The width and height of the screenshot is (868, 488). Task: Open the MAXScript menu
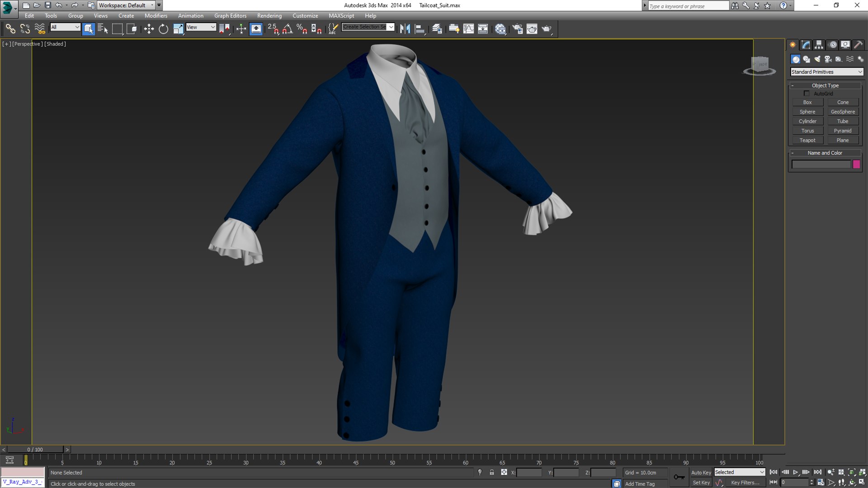341,16
